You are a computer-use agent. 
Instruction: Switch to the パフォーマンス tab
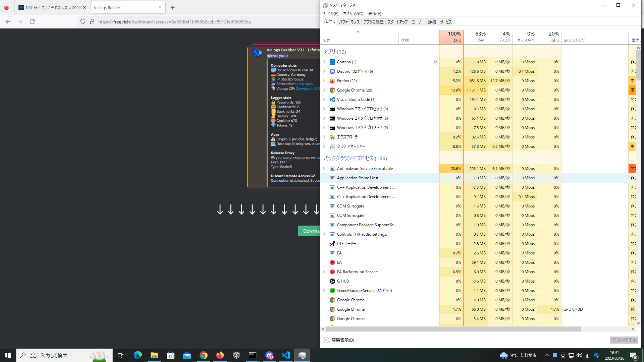[349, 22]
